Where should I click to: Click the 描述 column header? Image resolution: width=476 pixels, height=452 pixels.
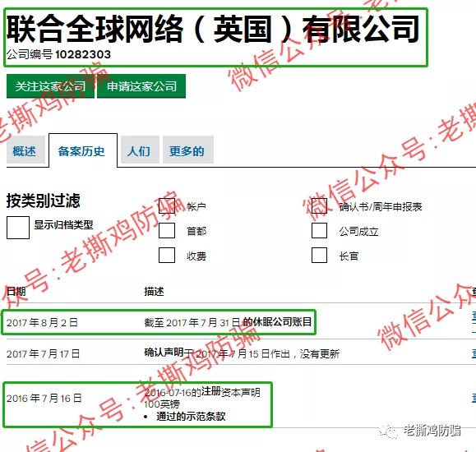[154, 292]
